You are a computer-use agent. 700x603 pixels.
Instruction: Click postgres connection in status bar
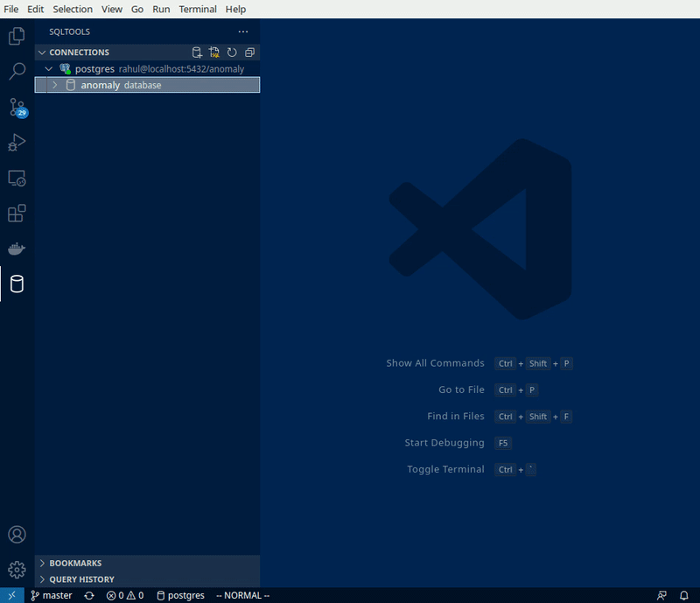180,595
